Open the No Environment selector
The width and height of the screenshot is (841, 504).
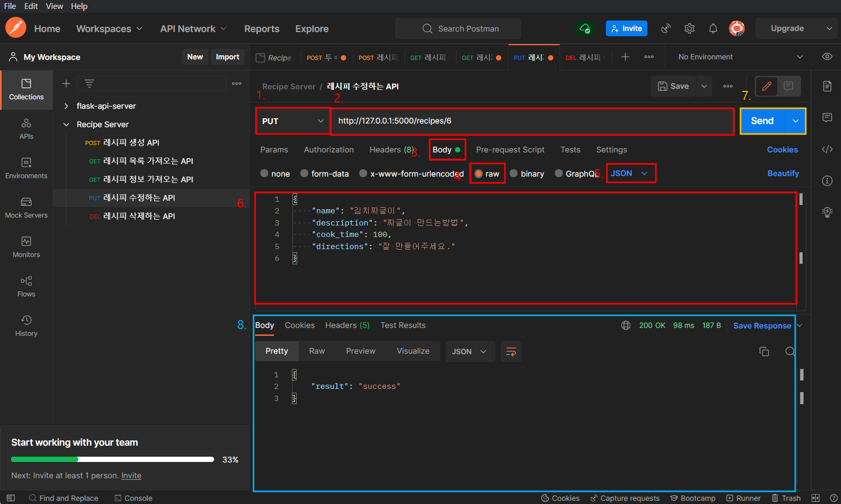tap(740, 57)
